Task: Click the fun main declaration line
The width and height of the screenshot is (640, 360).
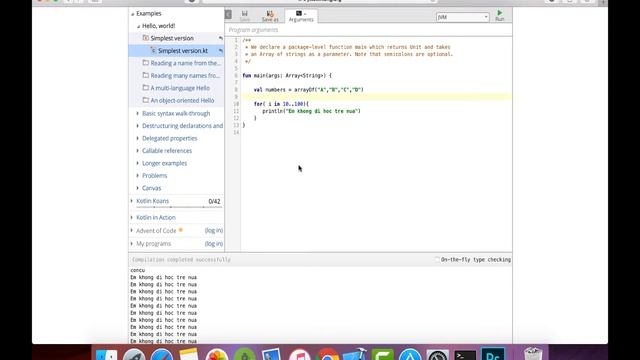Action: click(x=287, y=76)
